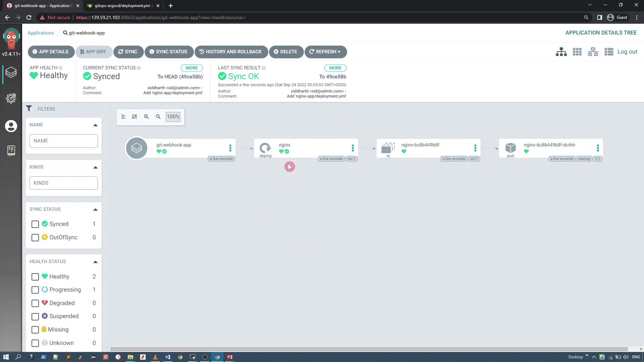Collapse the HEALTH STATUS filter section
The width and height of the screenshot is (644, 362).
coord(95,262)
